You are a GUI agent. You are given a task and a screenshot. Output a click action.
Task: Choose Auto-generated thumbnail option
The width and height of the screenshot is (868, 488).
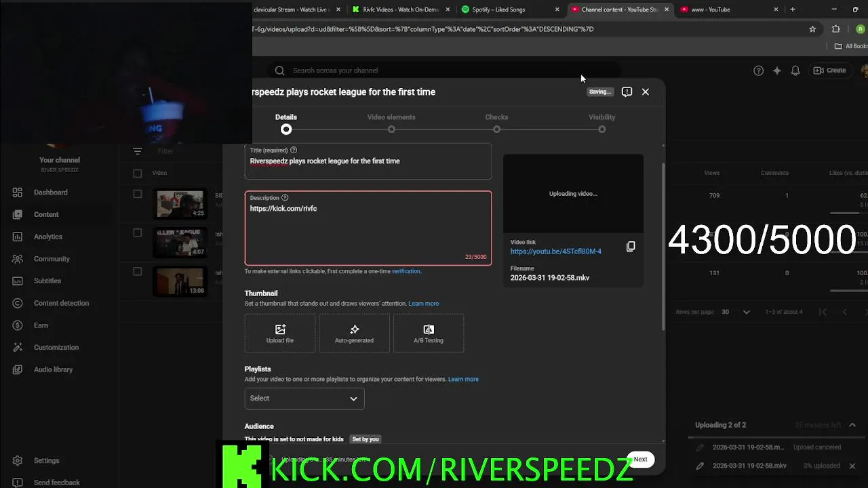pos(354,333)
